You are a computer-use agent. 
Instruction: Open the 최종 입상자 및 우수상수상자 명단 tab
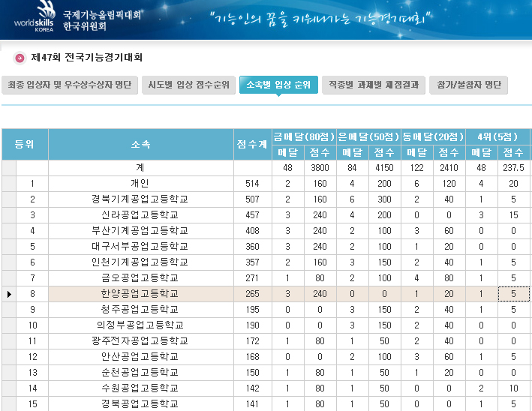pos(68,85)
